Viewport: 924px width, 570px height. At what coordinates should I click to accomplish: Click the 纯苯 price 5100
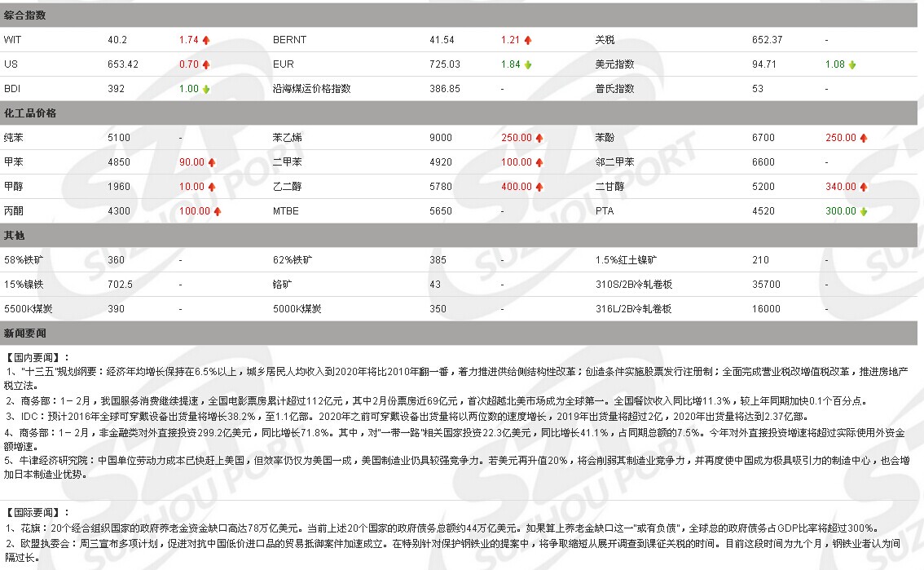point(119,138)
